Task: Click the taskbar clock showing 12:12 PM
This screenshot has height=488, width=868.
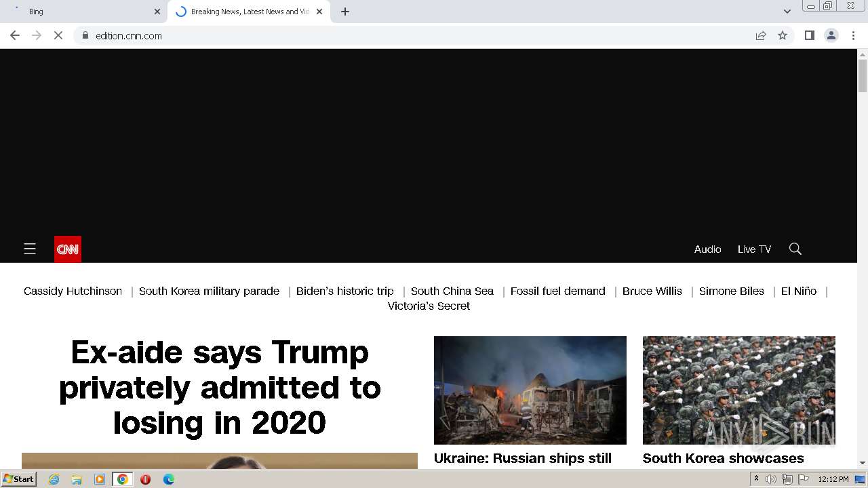Action: click(833, 479)
